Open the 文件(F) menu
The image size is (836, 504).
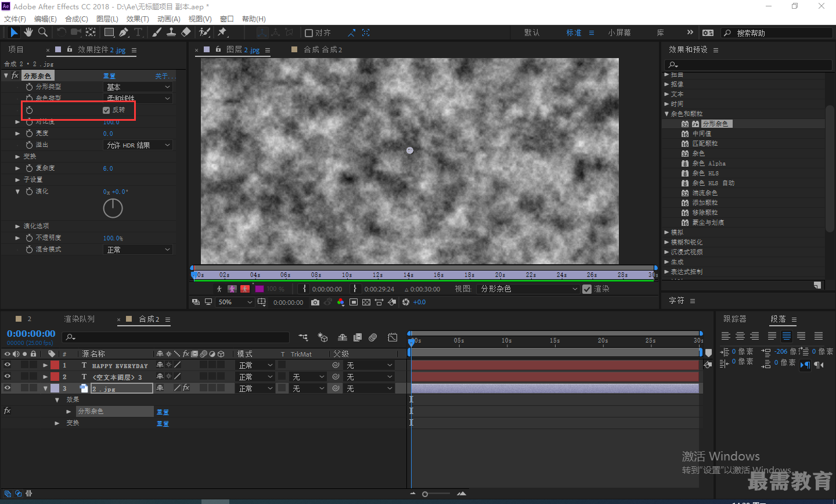coord(15,19)
